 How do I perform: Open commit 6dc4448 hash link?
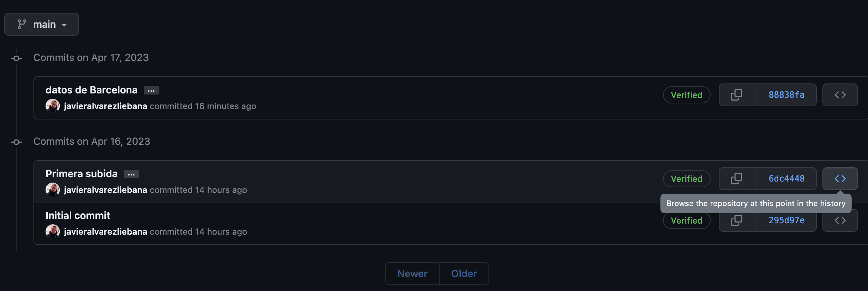coord(786,179)
